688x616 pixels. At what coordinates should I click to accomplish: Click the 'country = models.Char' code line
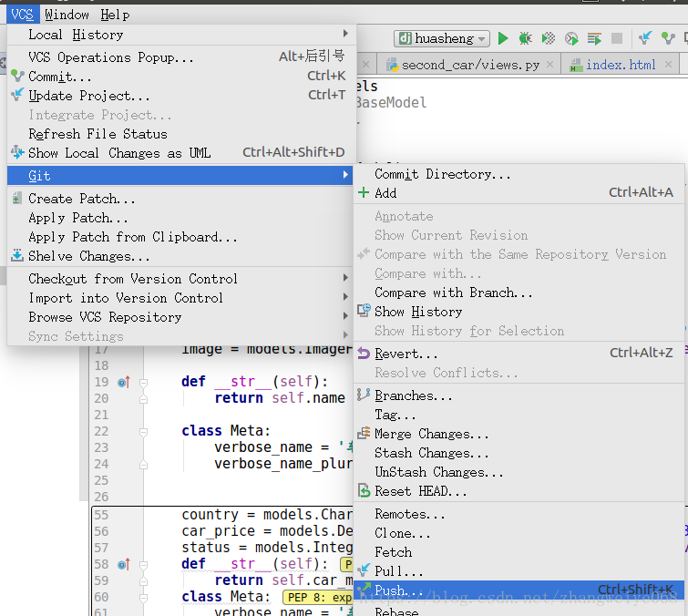tap(267, 514)
